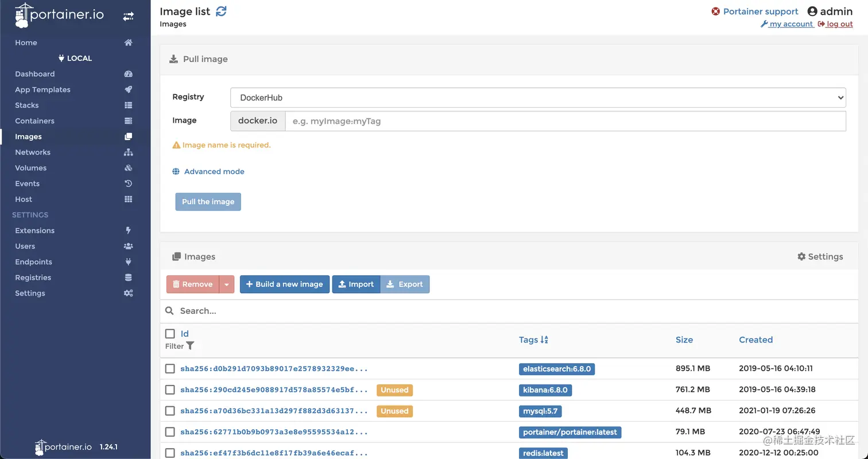Click the Search images field
Screen dimensions: 868x459
[517, 311]
